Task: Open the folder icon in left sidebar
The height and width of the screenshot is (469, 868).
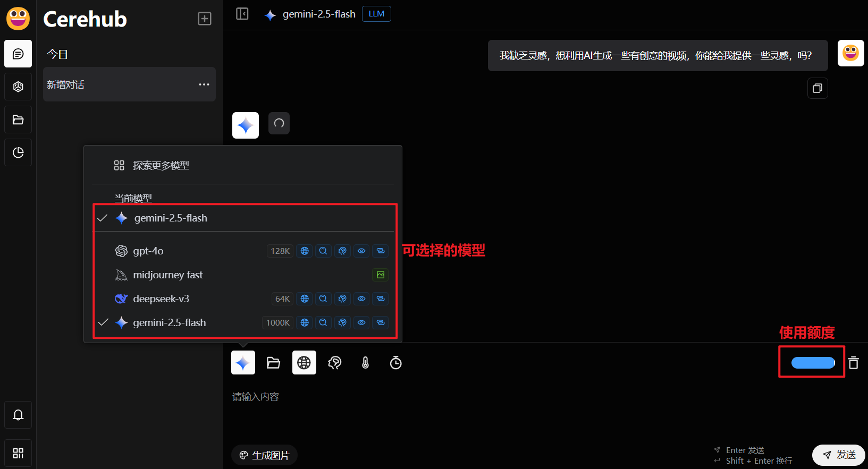Action: (x=18, y=120)
